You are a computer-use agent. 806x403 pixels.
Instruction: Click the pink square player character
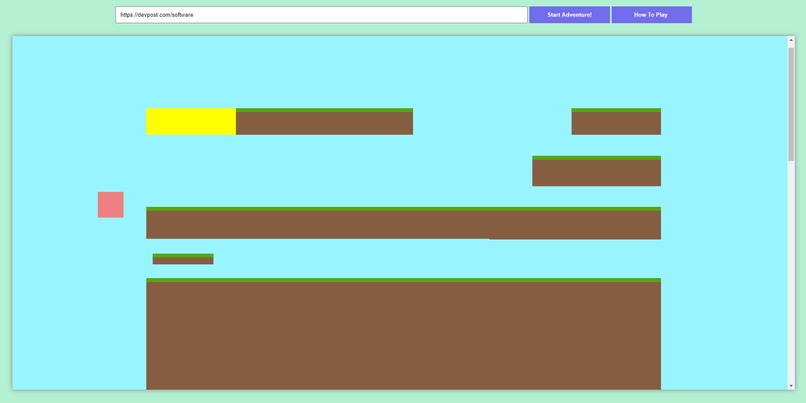point(111,205)
